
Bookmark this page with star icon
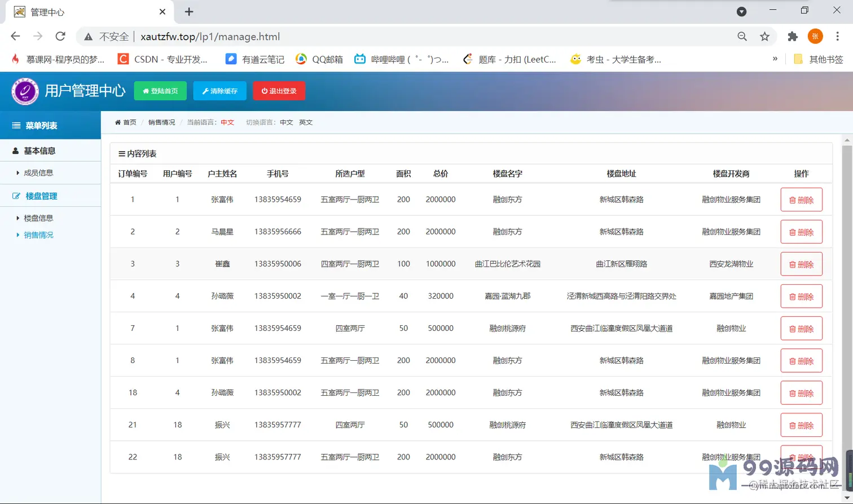coord(765,37)
